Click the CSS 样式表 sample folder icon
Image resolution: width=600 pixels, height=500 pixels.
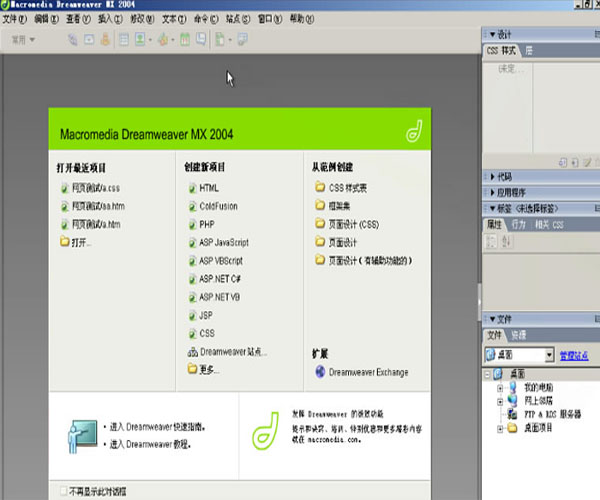coord(320,187)
